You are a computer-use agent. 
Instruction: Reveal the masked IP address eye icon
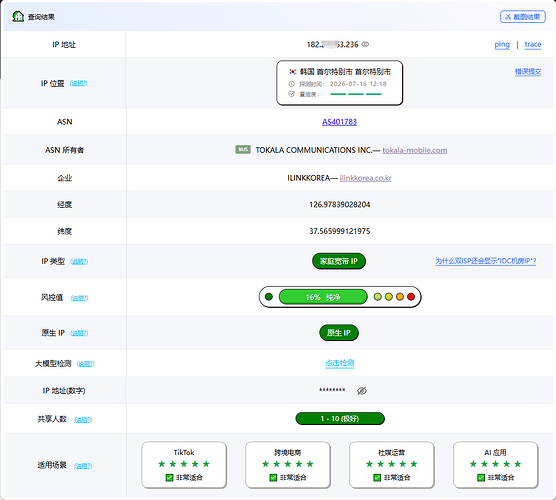point(365,44)
